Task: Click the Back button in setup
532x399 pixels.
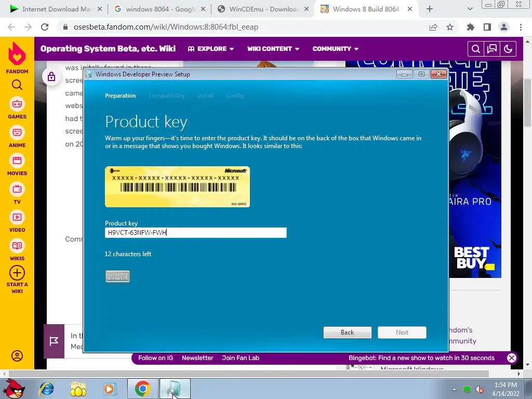Action: 348,332
